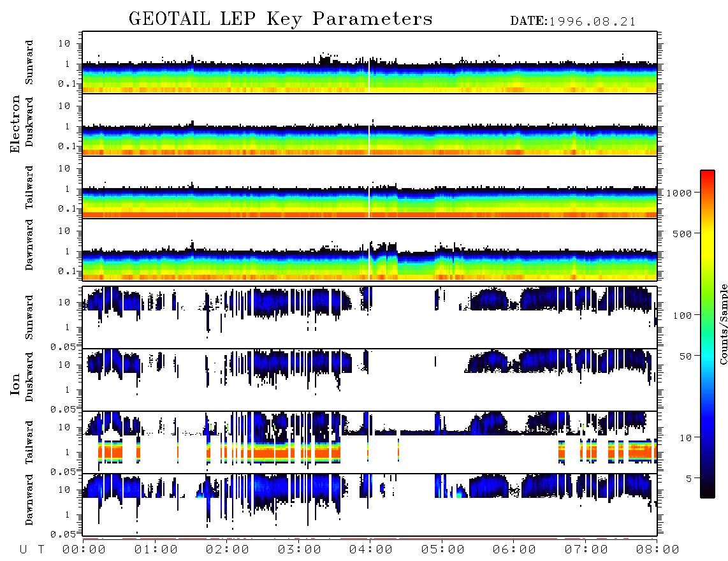Click the "100" colorbar tick label

pyautogui.click(x=682, y=316)
